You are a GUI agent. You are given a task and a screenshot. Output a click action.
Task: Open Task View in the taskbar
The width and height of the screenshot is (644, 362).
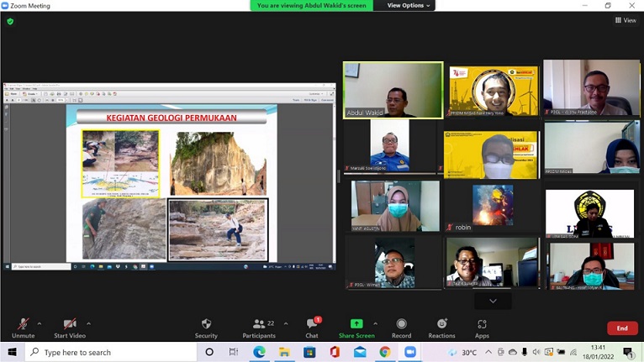(233, 352)
